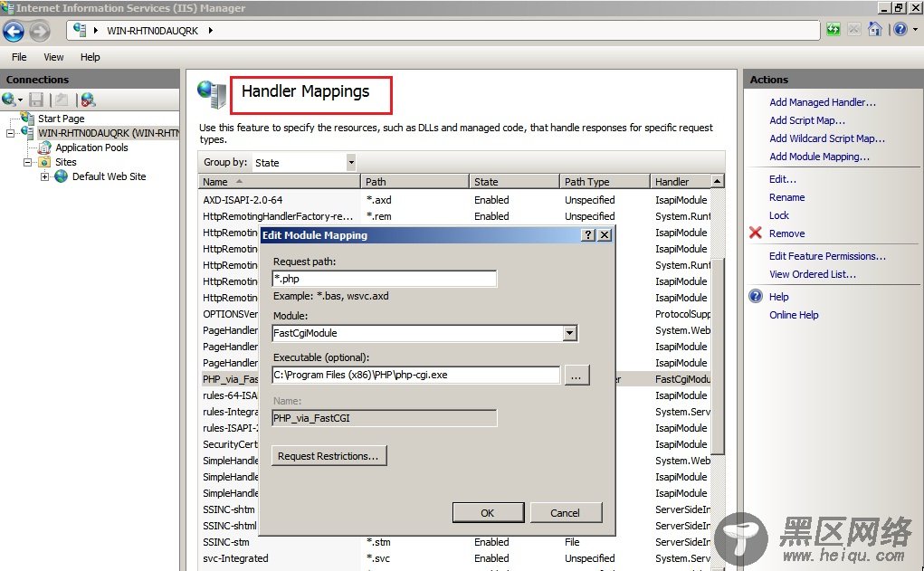Select the AXD-ISAPI-2.0-64 handler row
This screenshot has width=924, height=571.
pos(454,200)
